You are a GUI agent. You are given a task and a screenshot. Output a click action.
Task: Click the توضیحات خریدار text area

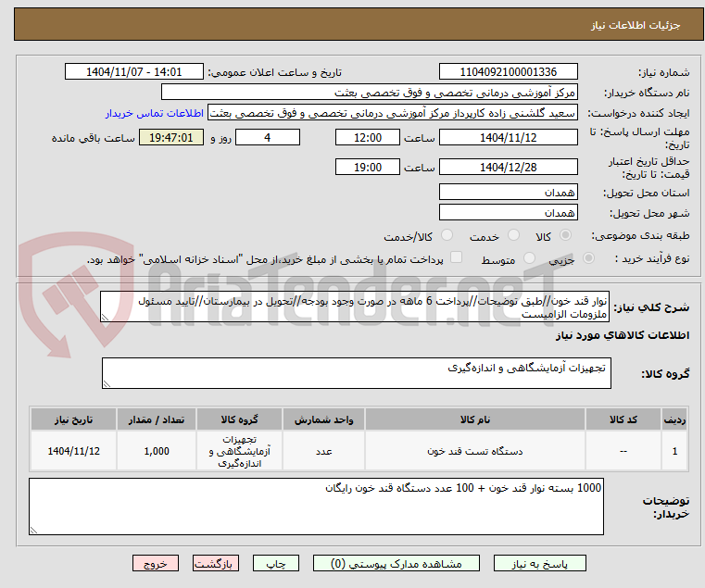pyautogui.click(x=316, y=507)
